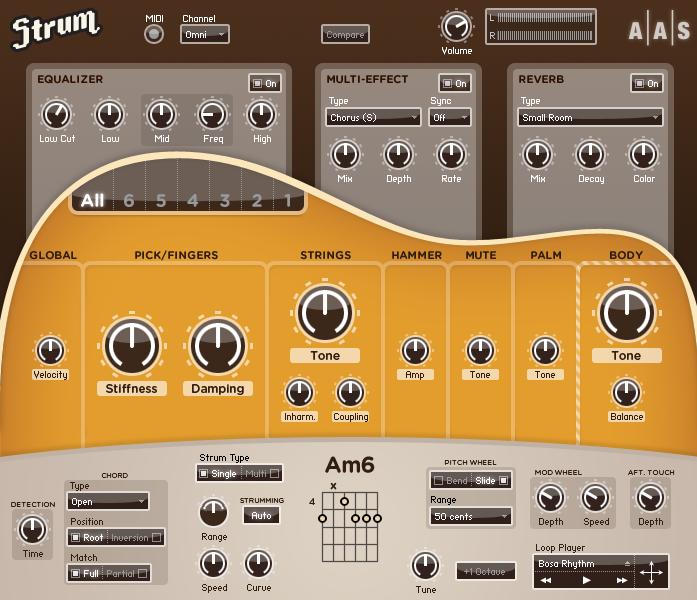Click the Compare button
697x600 pixels.
click(x=345, y=34)
